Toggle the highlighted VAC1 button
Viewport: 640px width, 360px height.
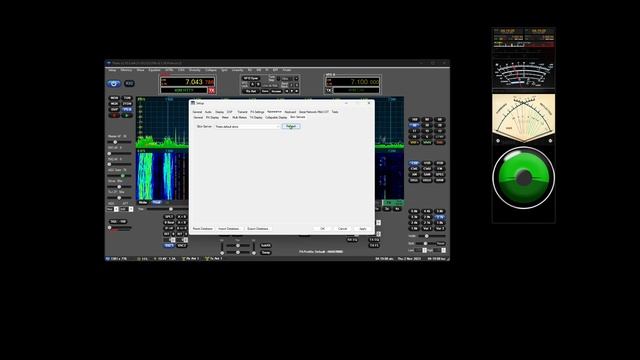pyautogui.click(x=169, y=246)
